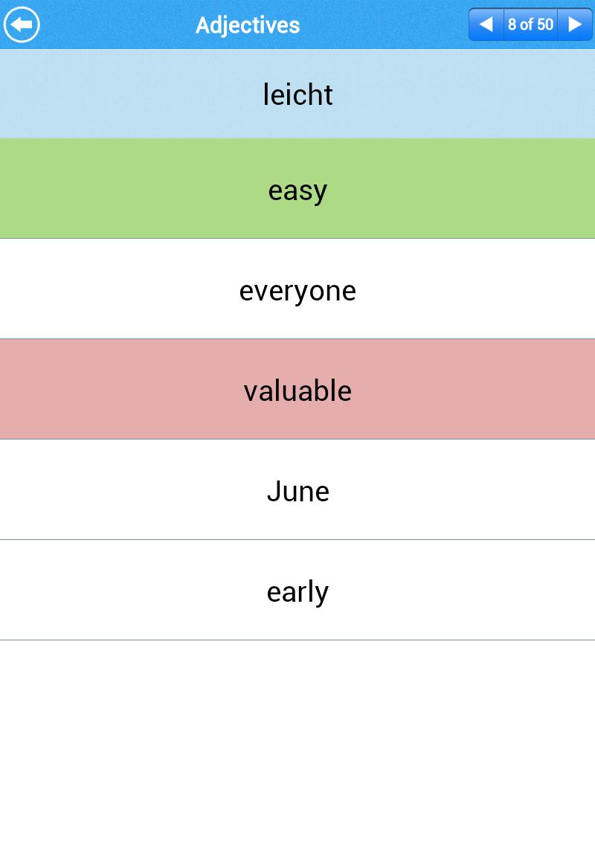Tap the green highlighted correct answer
This screenshot has height=868, width=595.
coord(297,189)
